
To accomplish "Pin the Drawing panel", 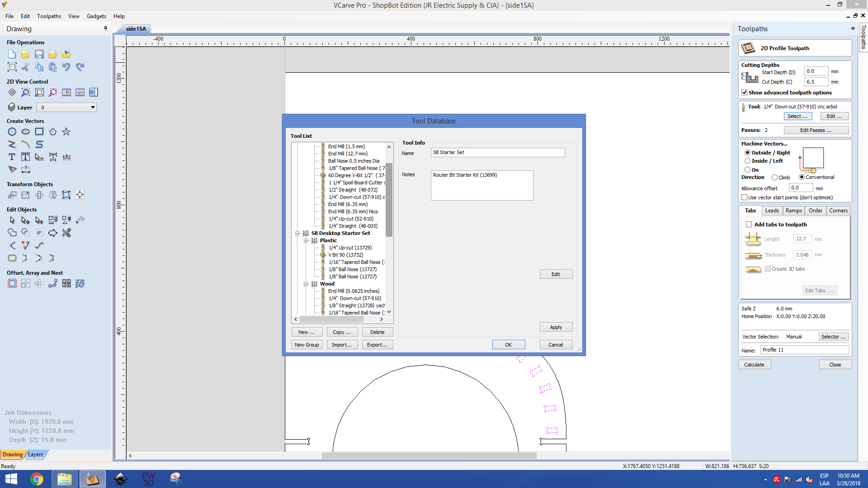I will [106, 28].
